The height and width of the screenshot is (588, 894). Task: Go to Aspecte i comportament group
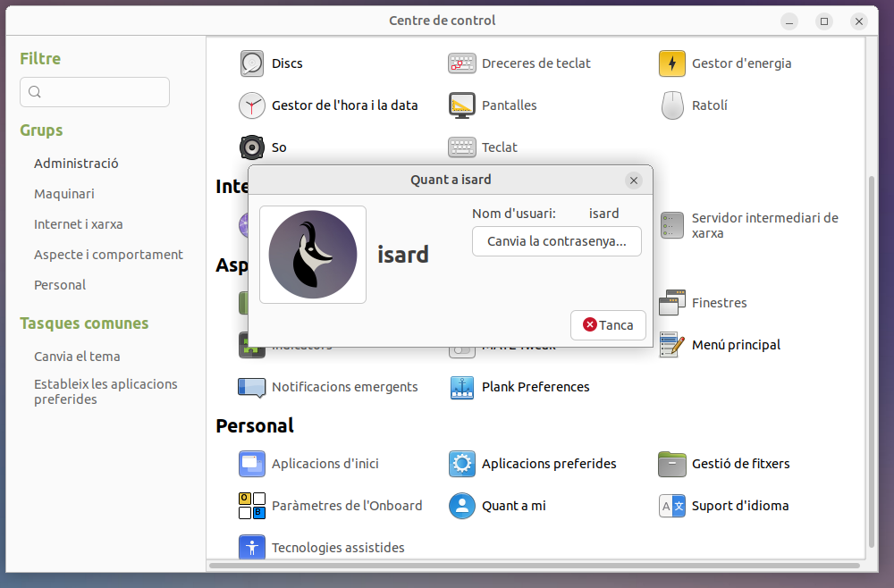click(x=108, y=255)
